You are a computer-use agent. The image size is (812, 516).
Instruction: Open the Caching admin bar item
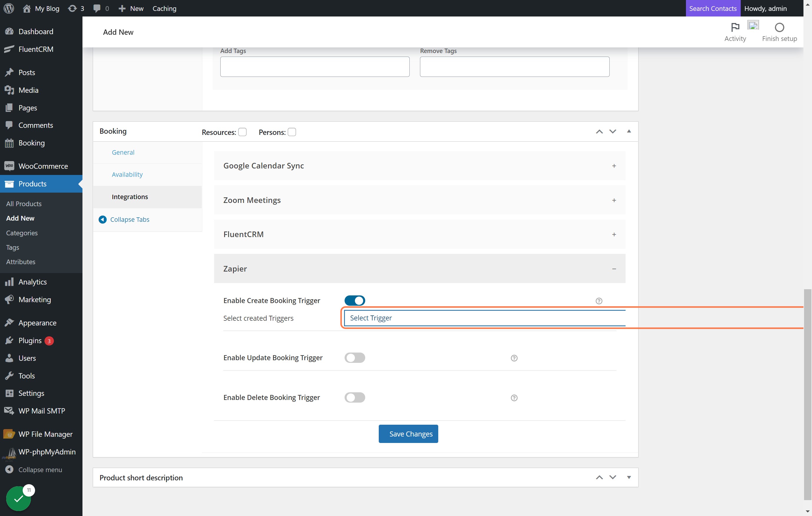[x=164, y=9]
